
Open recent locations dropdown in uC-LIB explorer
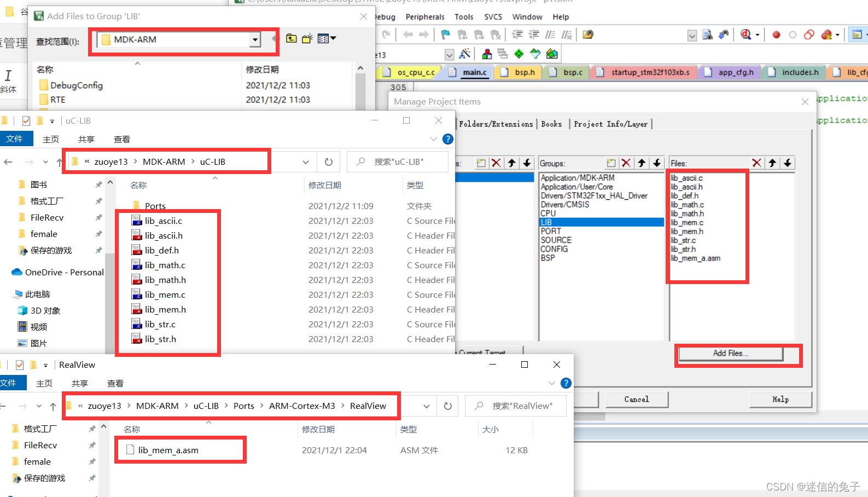45,162
